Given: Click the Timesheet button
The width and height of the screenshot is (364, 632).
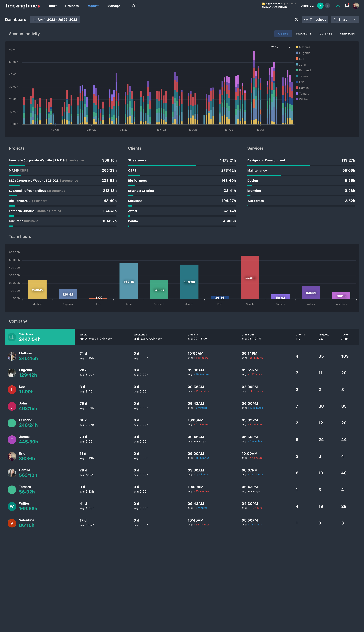Looking at the screenshot, I should click(x=315, y=19).
